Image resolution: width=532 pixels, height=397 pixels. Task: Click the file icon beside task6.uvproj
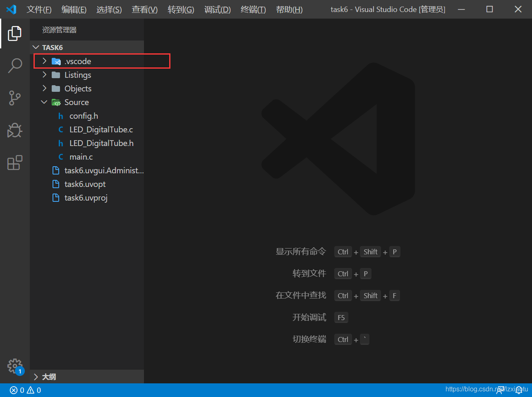[x=56, y=198]
